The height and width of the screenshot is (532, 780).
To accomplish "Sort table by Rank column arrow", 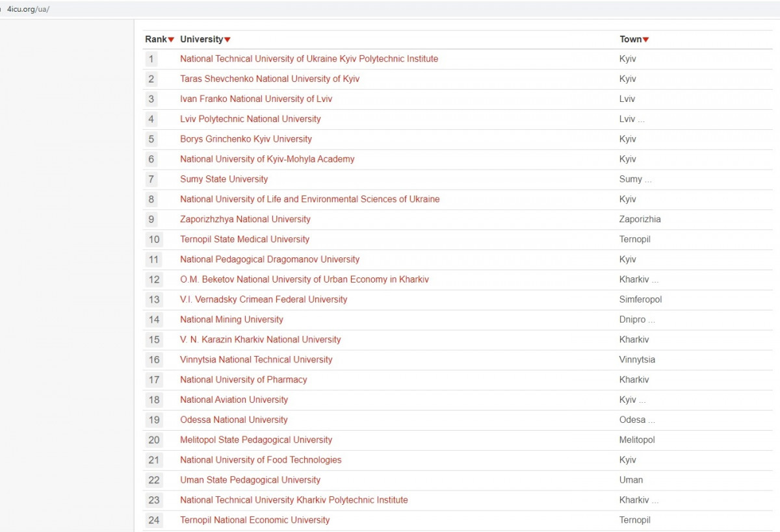I will [171, 40].
